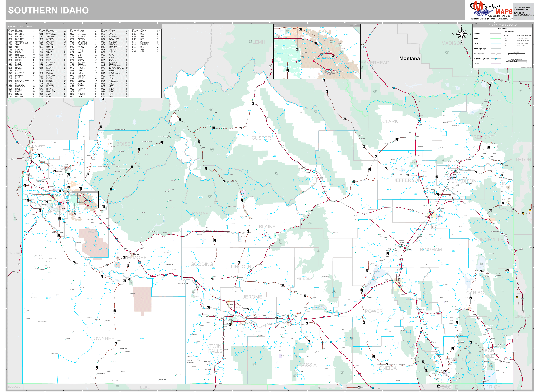Expand the Map Legend header
The height and width of the screenshot is (392, 539).
pyautogui.click(x=502, y=28)
